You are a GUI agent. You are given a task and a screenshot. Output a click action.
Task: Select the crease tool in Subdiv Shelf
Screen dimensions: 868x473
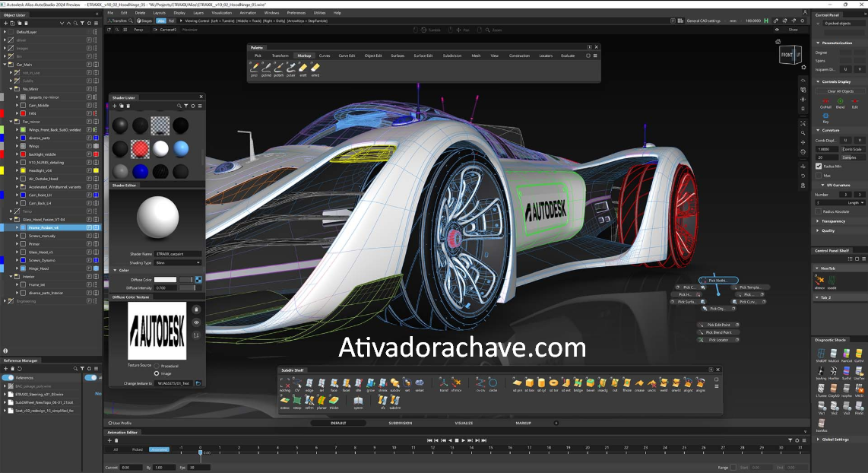click(639, 384)
